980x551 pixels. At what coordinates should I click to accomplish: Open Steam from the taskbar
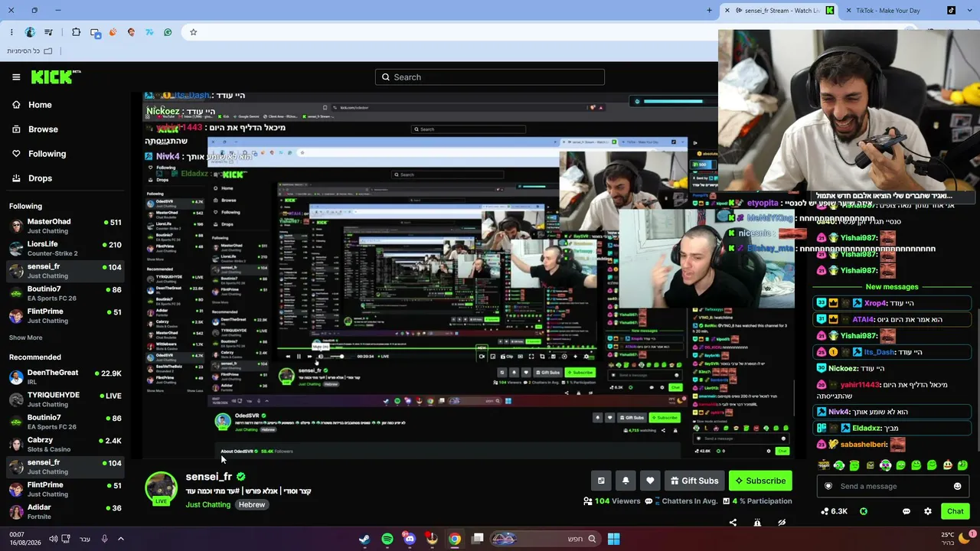(364, 539)
